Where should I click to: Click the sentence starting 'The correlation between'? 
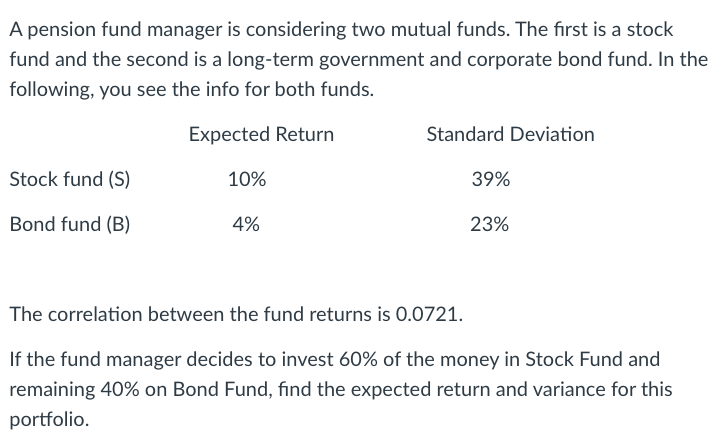(x=236, y=314)
